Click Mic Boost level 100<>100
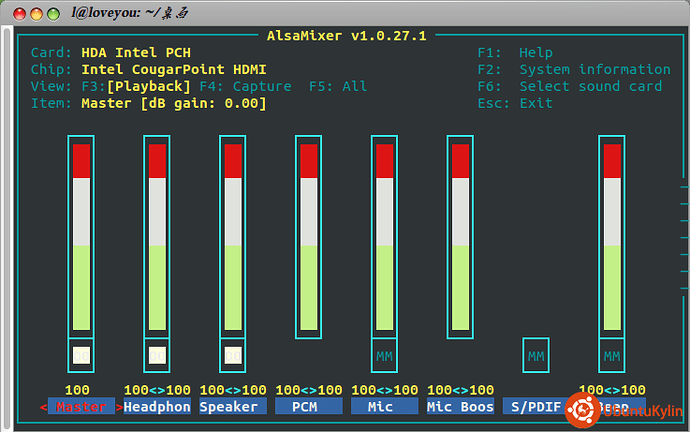This screenshot has width=690, height=432. pyautogui.click(x=460, y=390)
